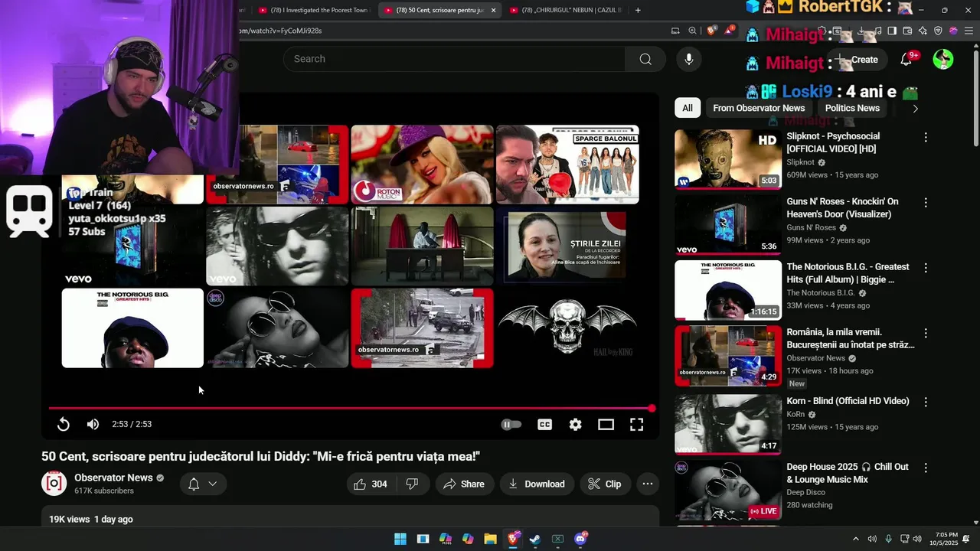The height and width of the screenshot is (551, 980).
Task: Open Windows Start menu
Action: [400, 539]
